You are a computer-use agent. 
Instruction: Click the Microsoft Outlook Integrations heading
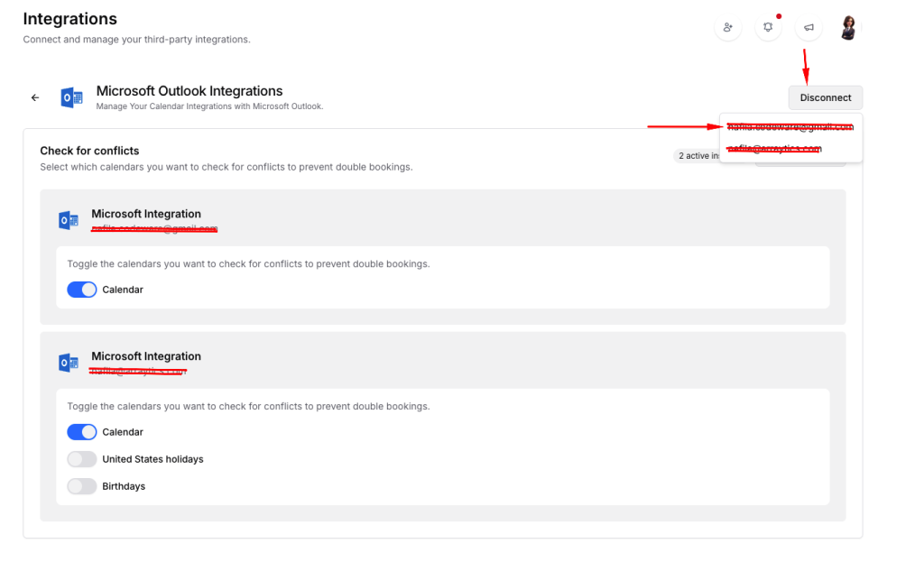pyautogui.click(x=189, y=91)
